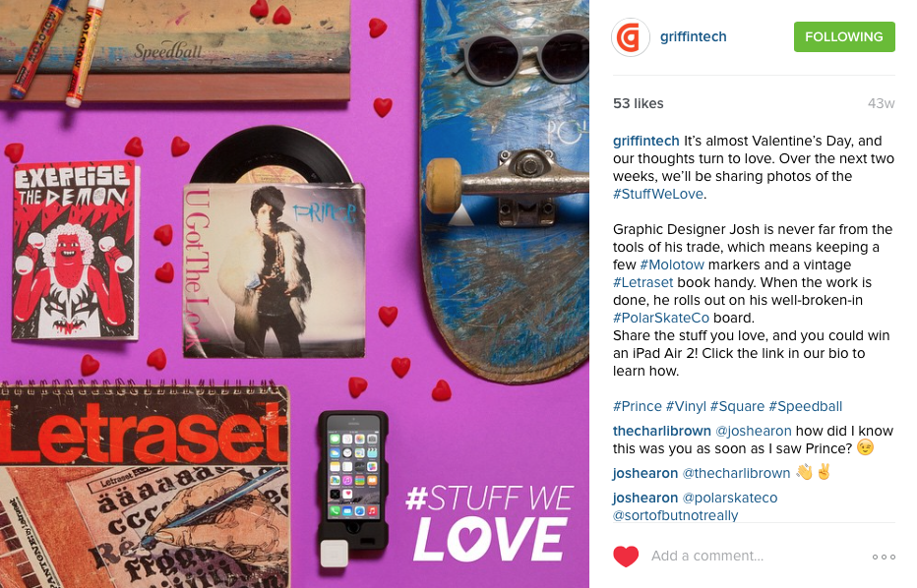Open the griffintech username link in header
Screen dimensions: 917x588
click(x=693, y=36)
